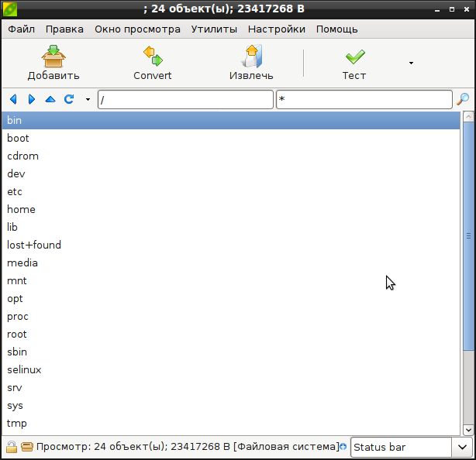Click the scrollbar down arrow
This screenshot has width=476, height=460.
point(468,430)
